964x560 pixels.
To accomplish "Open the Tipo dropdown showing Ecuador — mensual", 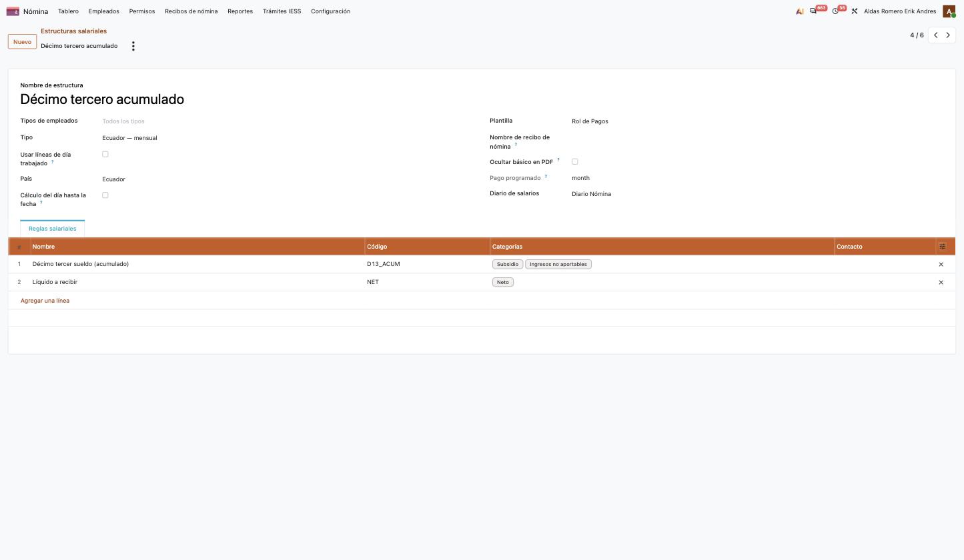I will coord(288,138).
